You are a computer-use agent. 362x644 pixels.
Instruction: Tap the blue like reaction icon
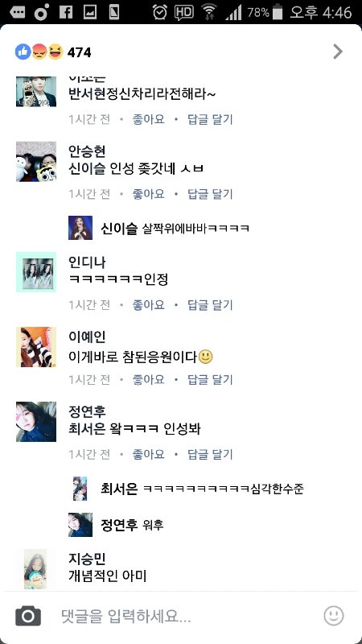tap(23, 52)
